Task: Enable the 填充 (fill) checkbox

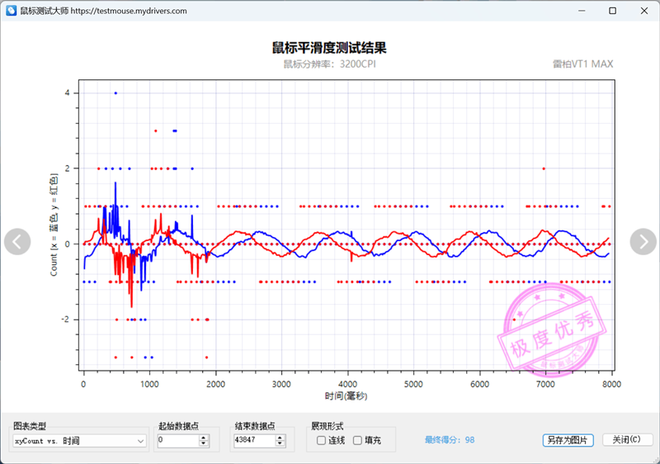Action: (357, 440)
